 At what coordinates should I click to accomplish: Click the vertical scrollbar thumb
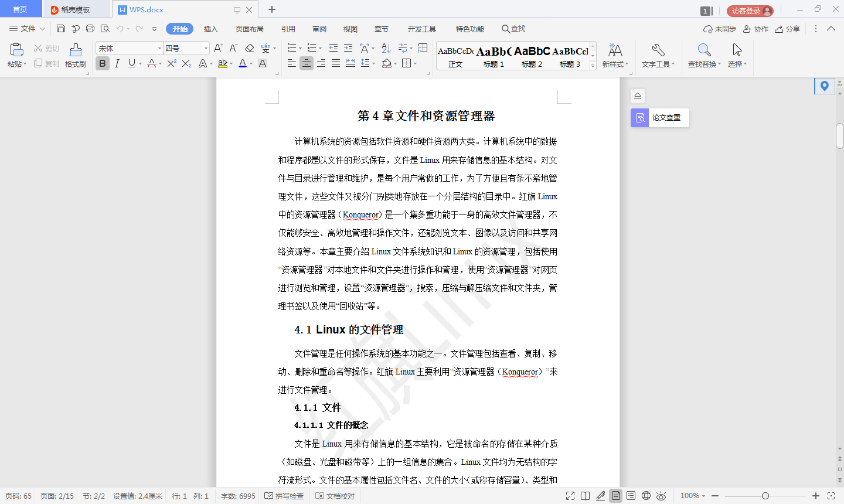[x=839, y=135]
